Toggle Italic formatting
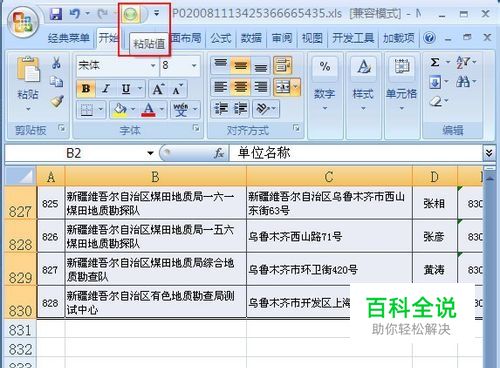 (x=106, y=89)
